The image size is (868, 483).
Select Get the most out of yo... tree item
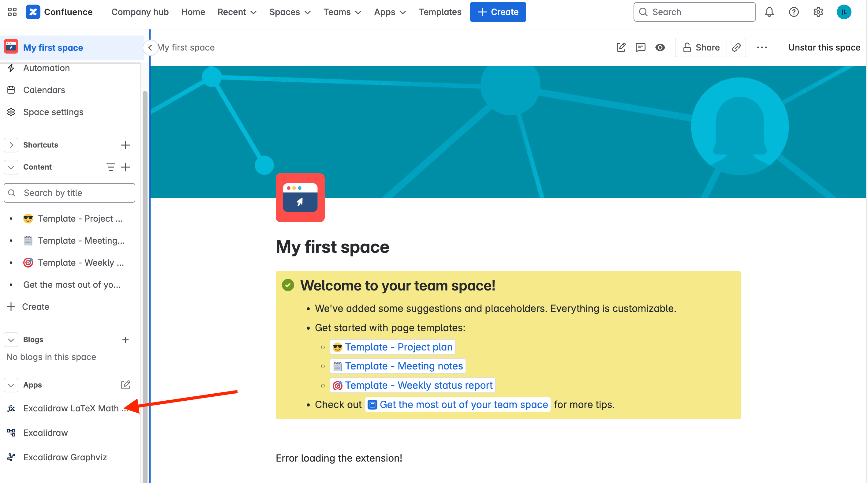73,284
